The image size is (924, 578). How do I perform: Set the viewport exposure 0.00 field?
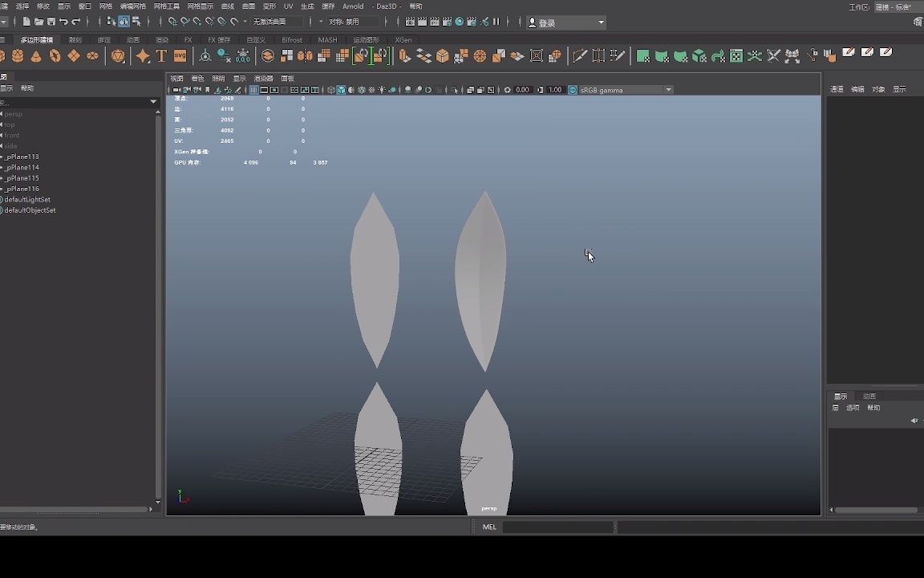pos(522,90)
